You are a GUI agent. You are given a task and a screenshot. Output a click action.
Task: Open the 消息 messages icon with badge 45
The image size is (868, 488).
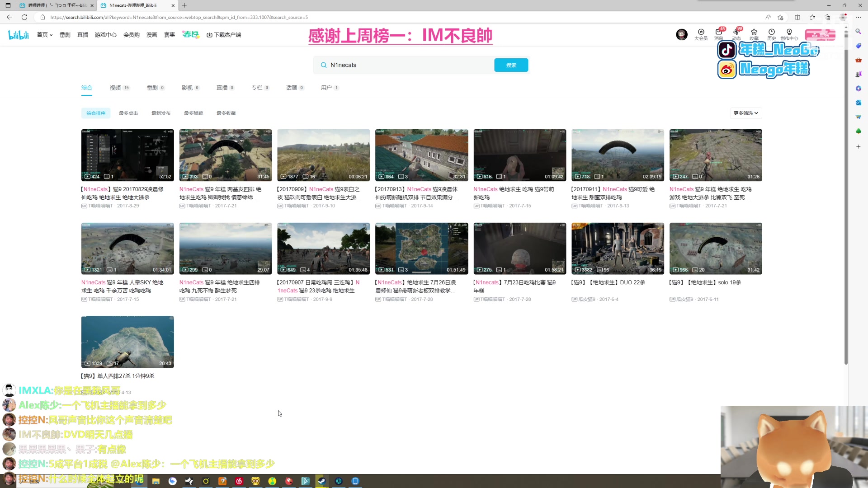[719, 34]
